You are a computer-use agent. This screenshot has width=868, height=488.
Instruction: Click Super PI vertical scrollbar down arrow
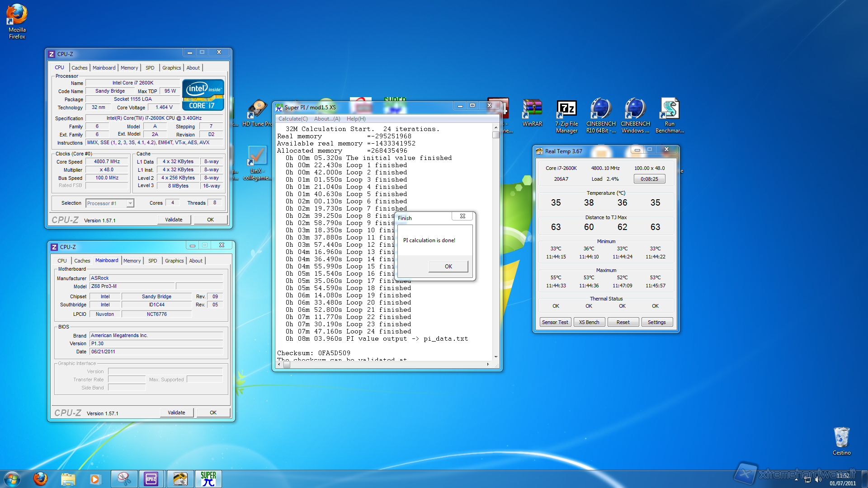pos(496,357)
